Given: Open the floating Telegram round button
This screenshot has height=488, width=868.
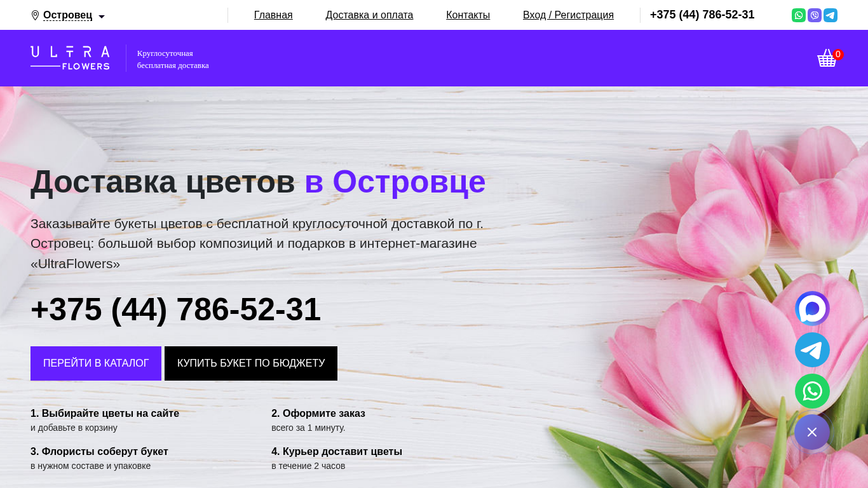Looking at the screenshot, I should 812,349.
